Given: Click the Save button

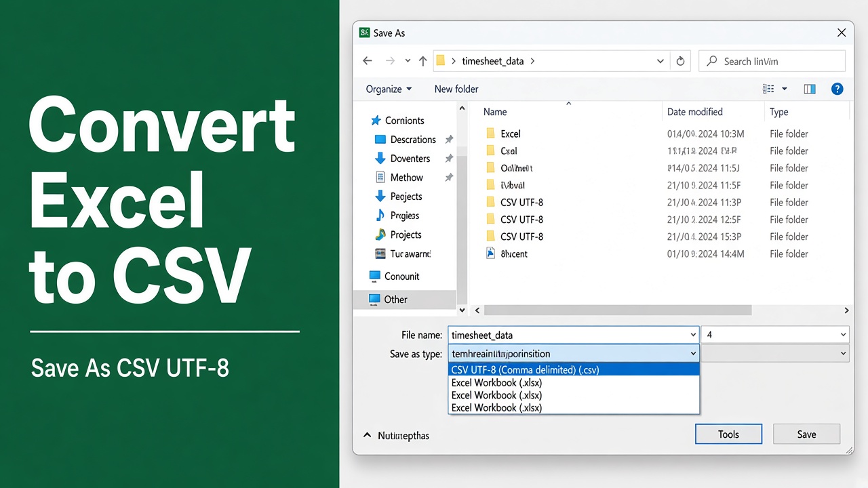Looking at the screenshot, I should [806, 434].
